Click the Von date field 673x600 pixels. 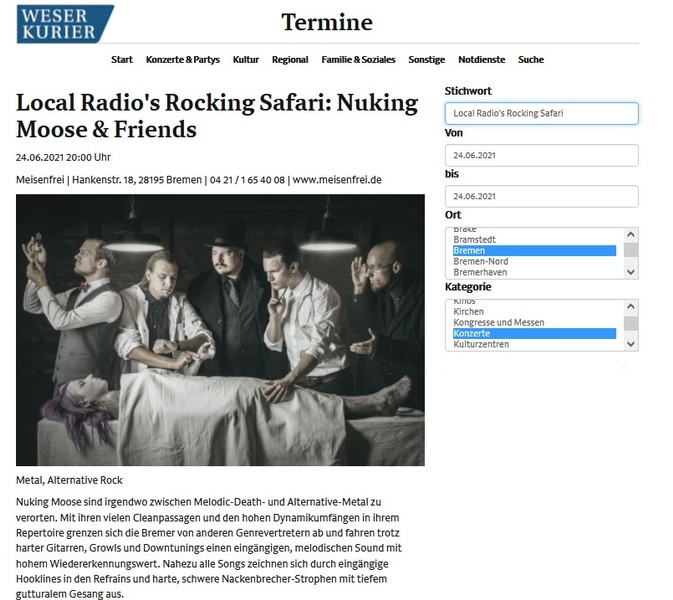pos(542,155)
